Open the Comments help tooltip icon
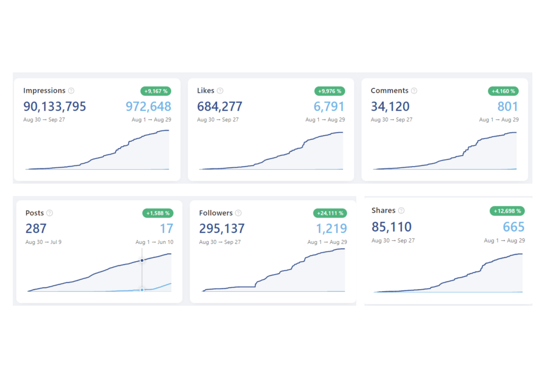This screenshot has width=539, height=392. 414,91
